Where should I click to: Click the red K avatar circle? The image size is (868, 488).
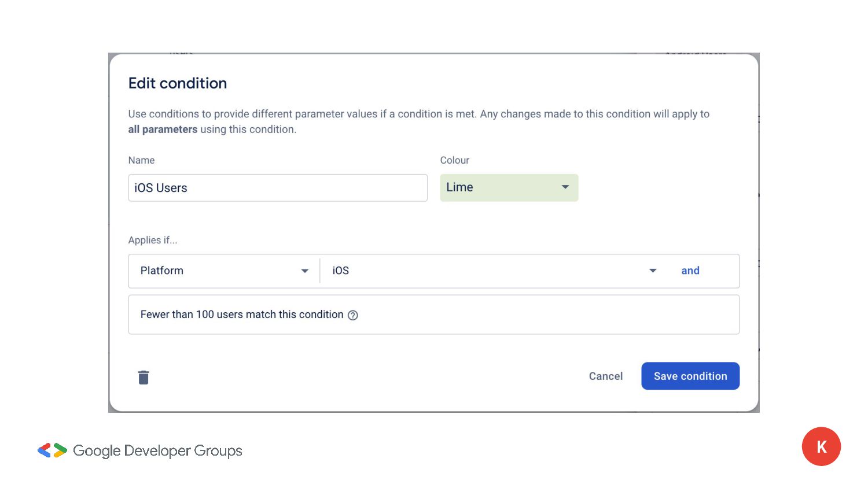[x=821, y=446]
